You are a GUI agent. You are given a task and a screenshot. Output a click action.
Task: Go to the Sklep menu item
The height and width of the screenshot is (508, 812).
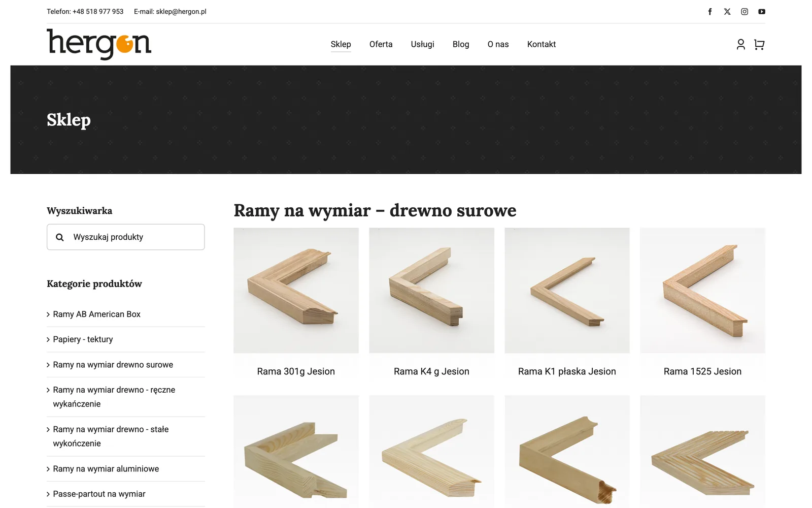pyautogui.click(x=341, y=44)
